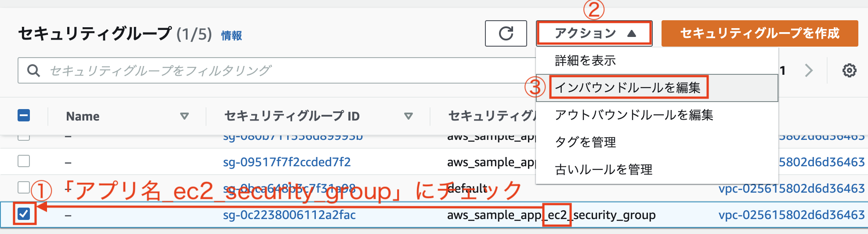Select 古いルールを管理 menu item
The image size is (868, 234).
(657, 169)
